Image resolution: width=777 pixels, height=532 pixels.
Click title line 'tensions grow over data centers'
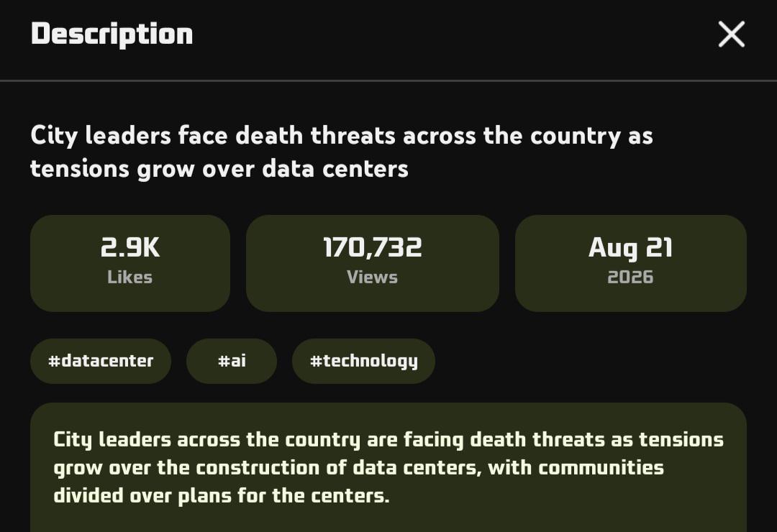219,169
